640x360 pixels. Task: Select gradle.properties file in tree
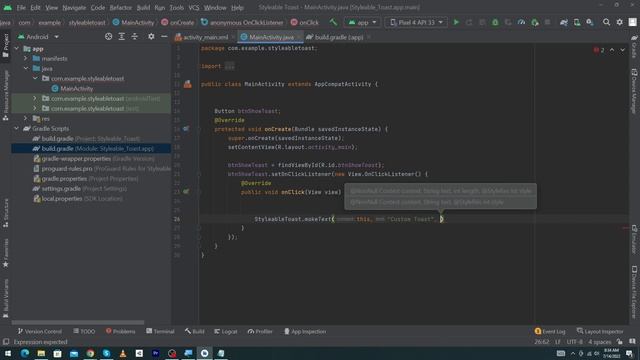(x=85, y=179)
